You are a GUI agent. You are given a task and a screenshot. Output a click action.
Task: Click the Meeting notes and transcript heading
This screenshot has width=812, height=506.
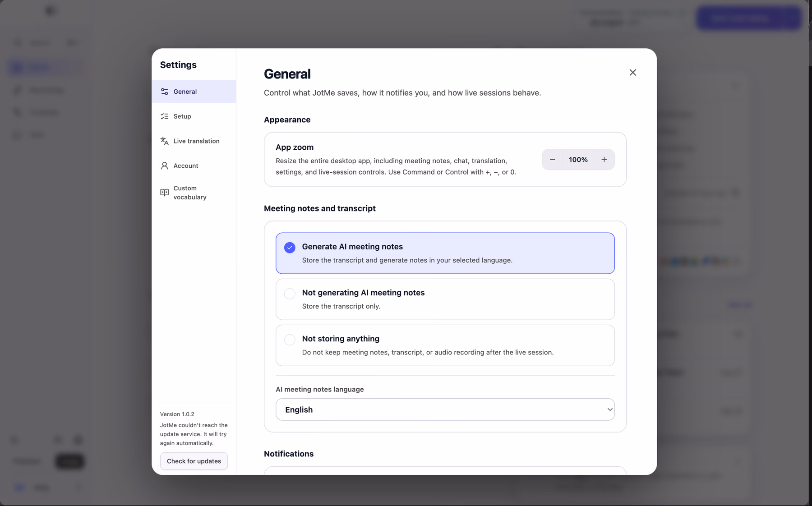tap(320, 208)
